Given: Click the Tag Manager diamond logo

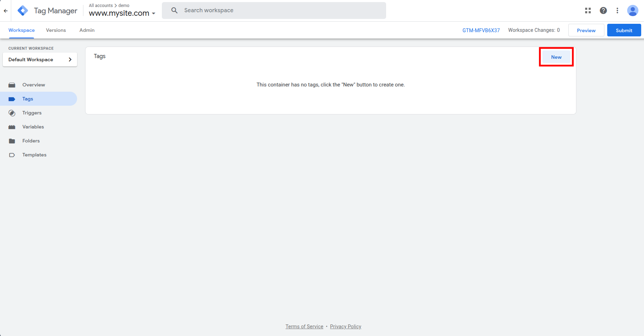Looking at the screenshot, I should point(23,11).
